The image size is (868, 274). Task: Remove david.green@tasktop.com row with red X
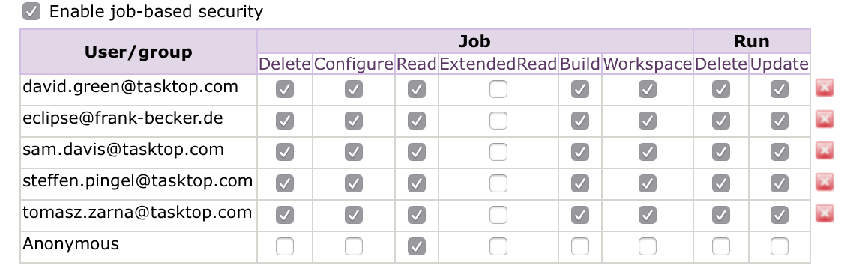pos(825,88)
